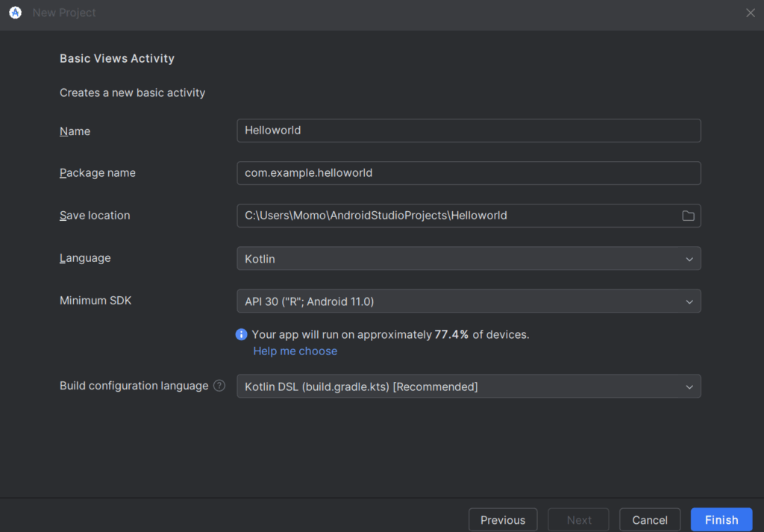Open help tooltip beside Build configuration language

(219, 386)
